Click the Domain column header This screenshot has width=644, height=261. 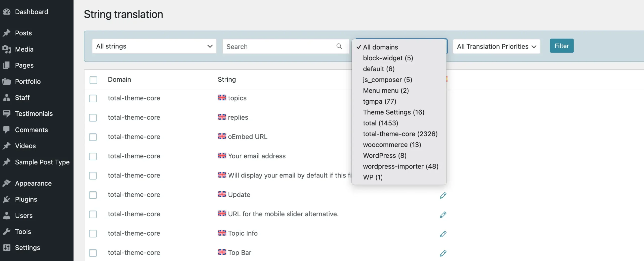pos(119,79)
